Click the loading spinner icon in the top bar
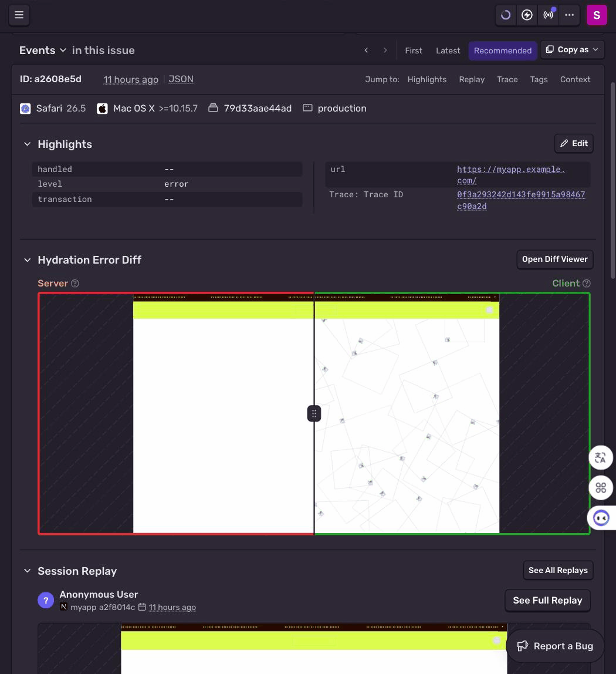The height and width of the screenshot is (674, 616). (506, 15)
